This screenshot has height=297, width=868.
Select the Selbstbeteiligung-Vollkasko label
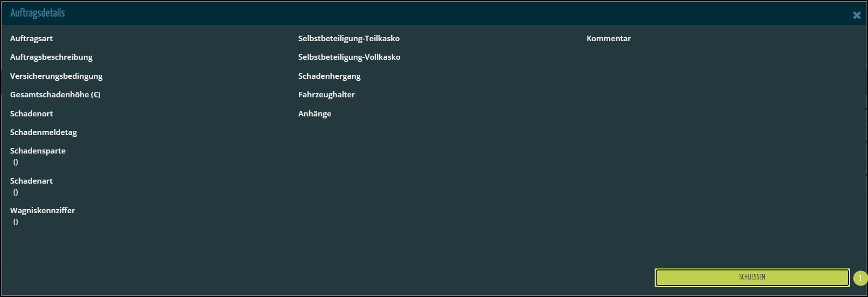click(x=349, y=57)
